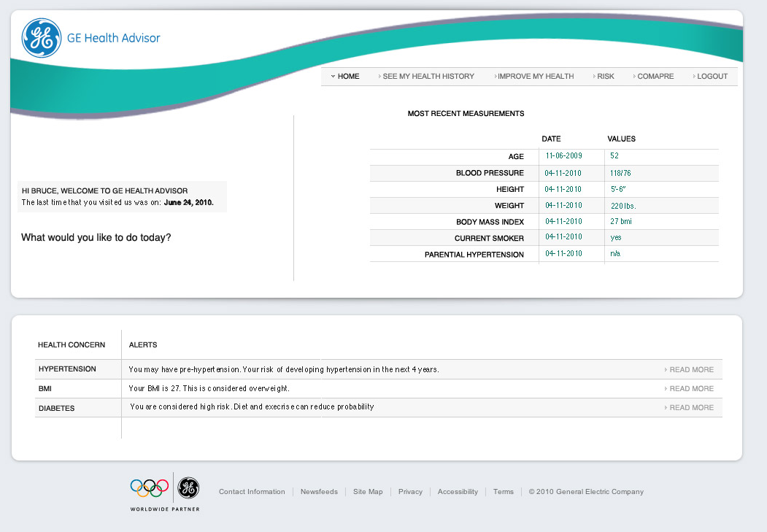Expand the chevron next to HOME
Image resolution: width=767 pixels, height=532 pixels.
pyautogui.click(x=334, y=76)
